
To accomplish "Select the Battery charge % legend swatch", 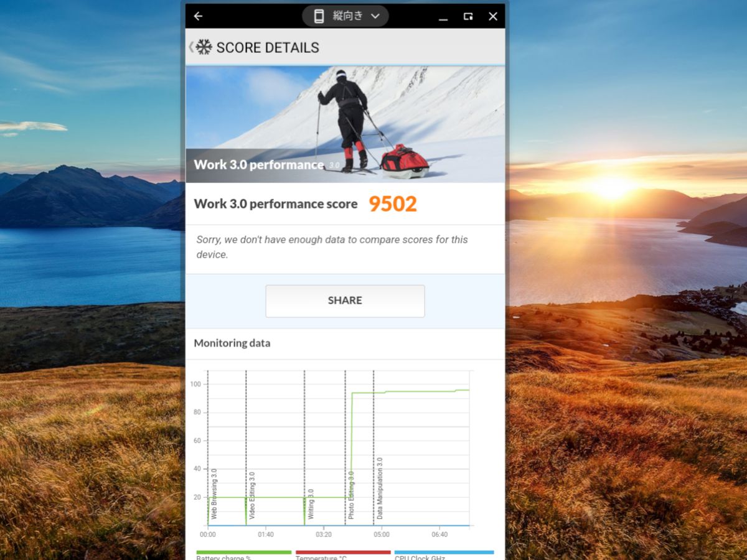I will click(243, 552).
